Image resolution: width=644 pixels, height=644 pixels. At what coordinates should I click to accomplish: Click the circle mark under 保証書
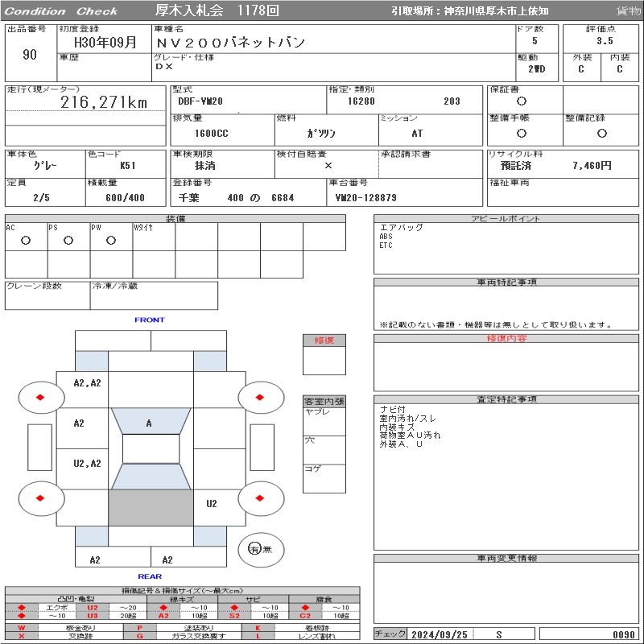(x=522, y=101)
